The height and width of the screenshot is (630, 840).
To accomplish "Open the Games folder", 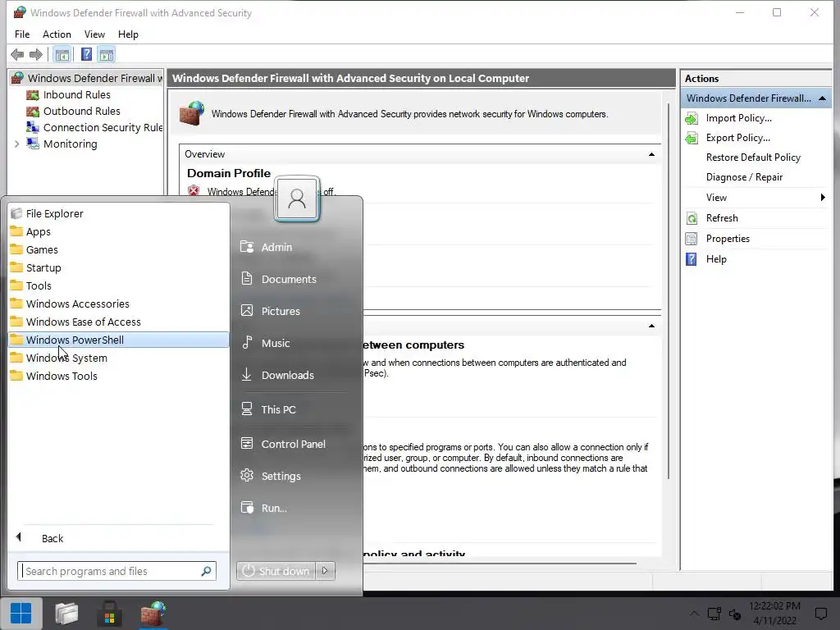I will point(119,249).
